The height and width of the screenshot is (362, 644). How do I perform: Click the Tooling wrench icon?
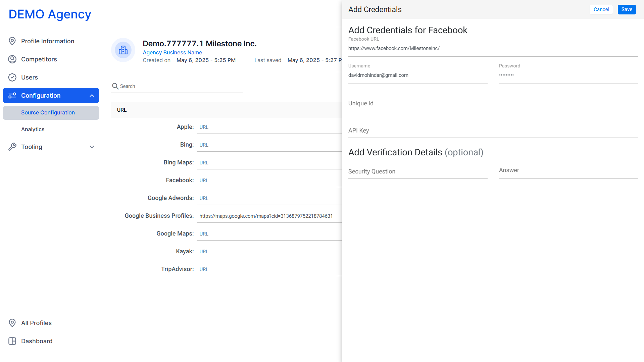point(12,147)
